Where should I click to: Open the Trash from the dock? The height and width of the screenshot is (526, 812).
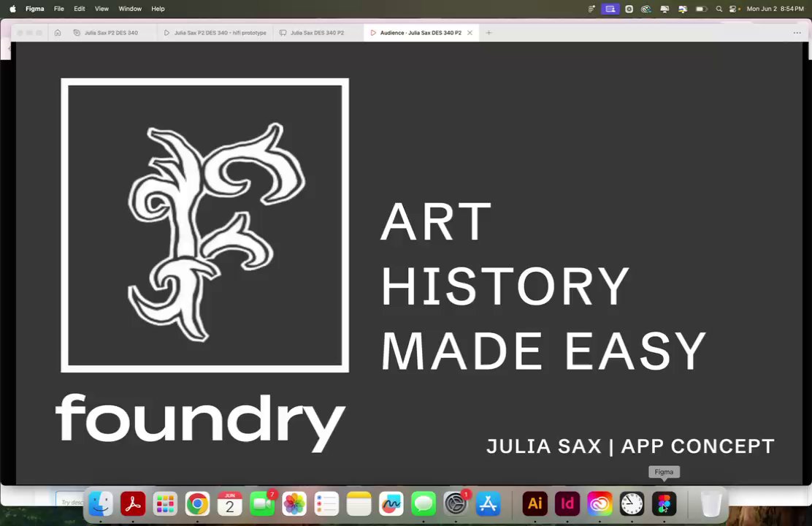711,503
